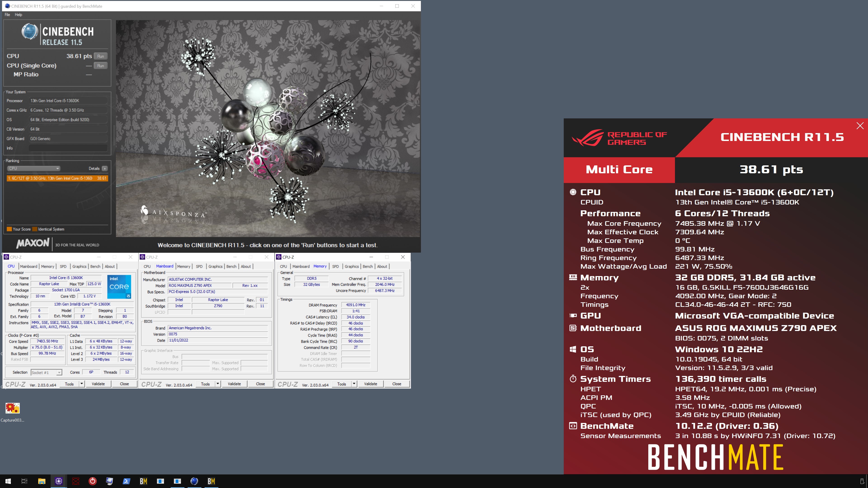Image resolution: width=868 pixels, height=488 pixels.
Task: Click Close button in Mainboard CPU-Z window
Action: click(x=260, y=384)
